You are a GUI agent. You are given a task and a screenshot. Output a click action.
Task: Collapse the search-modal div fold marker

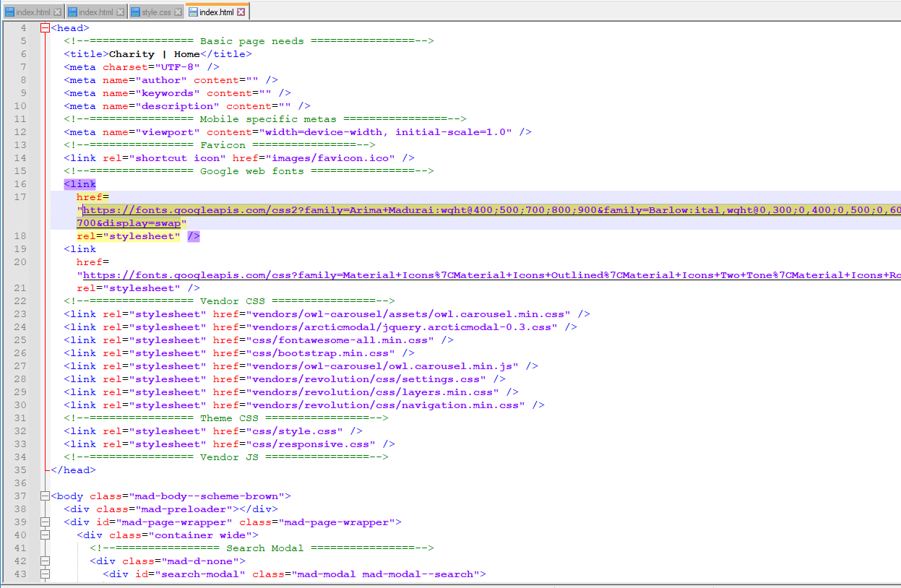45,574
